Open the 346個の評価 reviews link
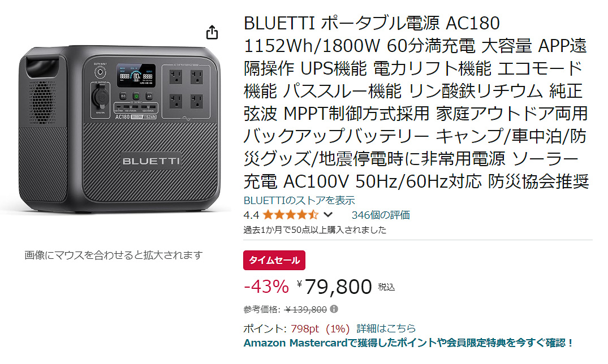The image size is (608, 364). click(381, 214)
